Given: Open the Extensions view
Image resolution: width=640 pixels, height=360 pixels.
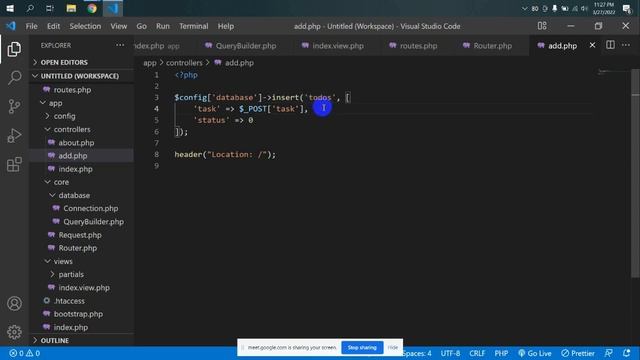Looking at the screenshot, I should click(x=14, y=164).
